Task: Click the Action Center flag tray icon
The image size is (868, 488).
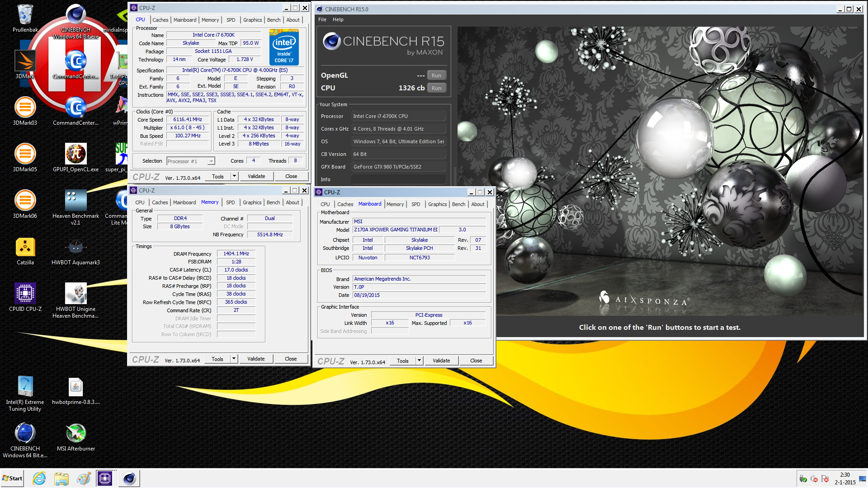Action: 825,479
